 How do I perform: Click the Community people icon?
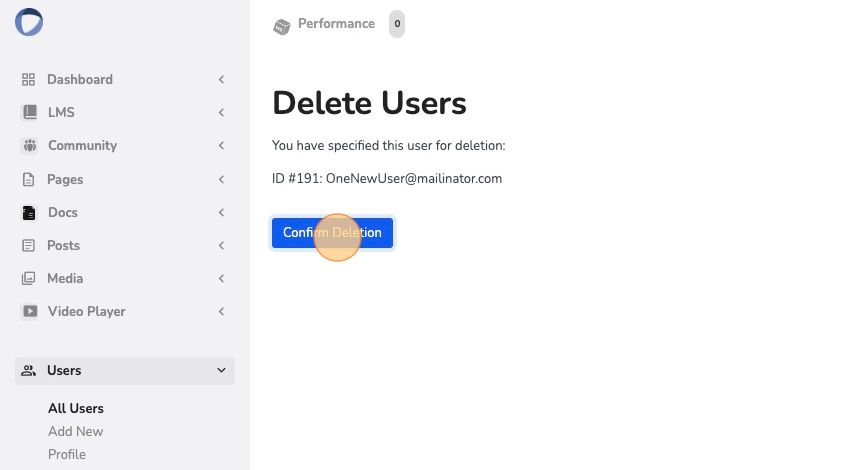30,145
